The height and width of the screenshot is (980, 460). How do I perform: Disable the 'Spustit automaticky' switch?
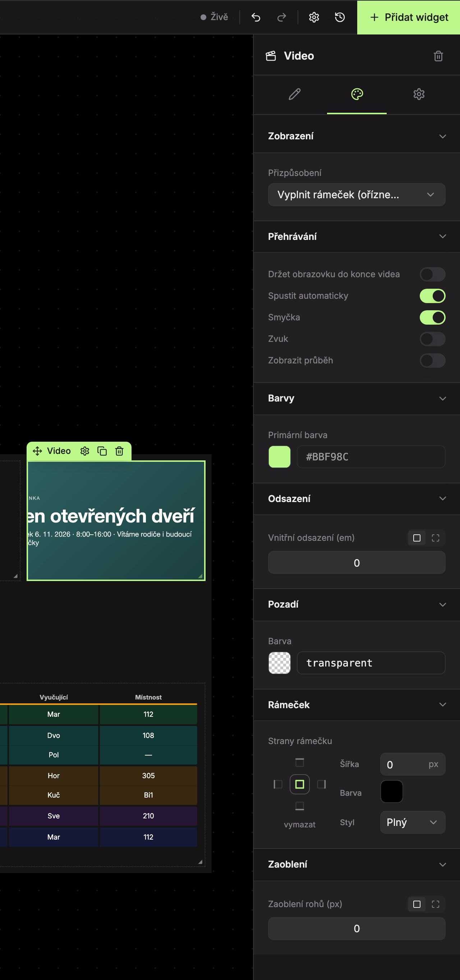433,296
